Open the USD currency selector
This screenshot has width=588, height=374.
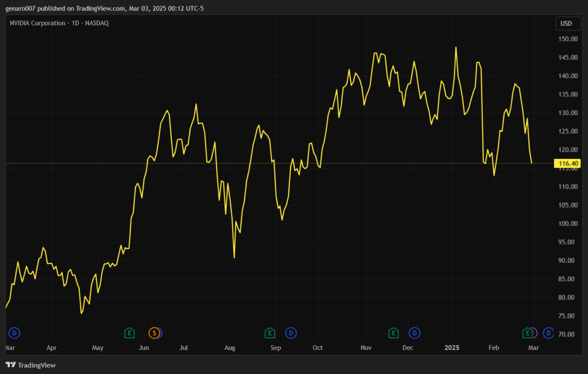coord(566,24)
